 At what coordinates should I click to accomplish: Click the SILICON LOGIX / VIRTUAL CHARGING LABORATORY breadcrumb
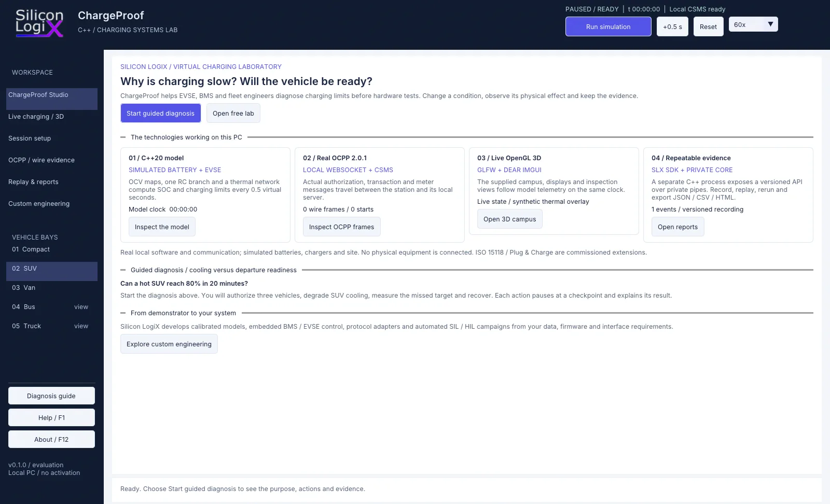[x=201, y=67]
